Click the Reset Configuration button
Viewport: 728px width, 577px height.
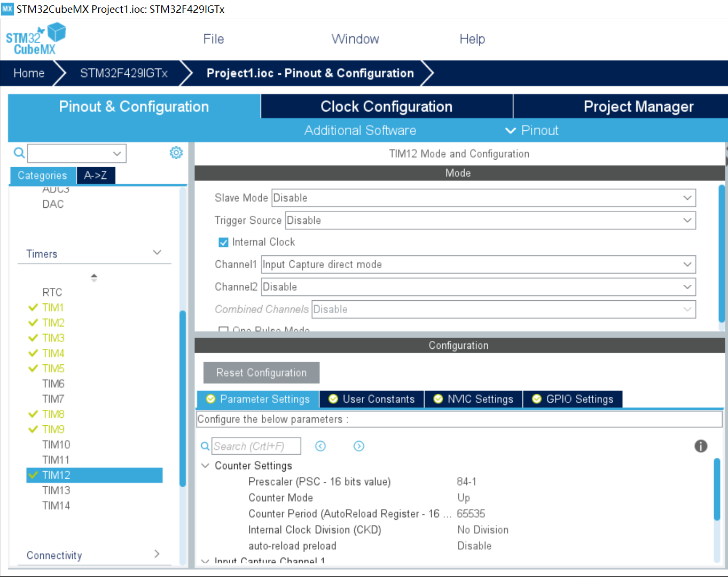(262, 373)
